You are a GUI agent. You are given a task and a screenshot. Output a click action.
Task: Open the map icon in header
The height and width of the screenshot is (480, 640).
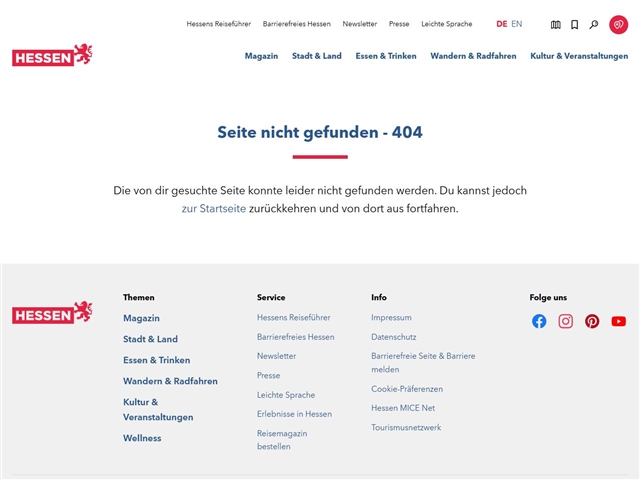pyautogui.click(x=556, y=24)
